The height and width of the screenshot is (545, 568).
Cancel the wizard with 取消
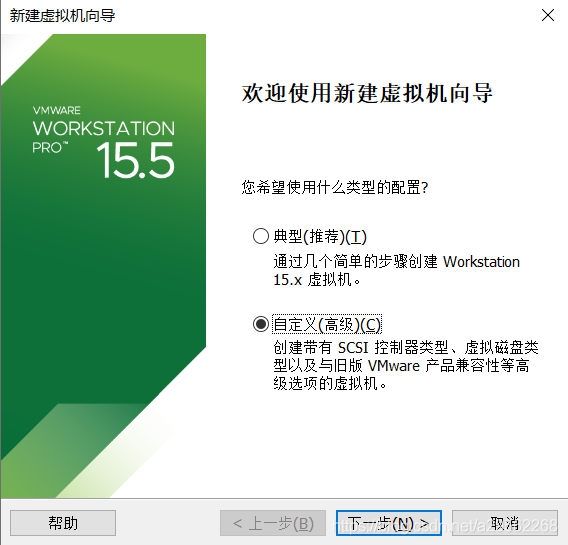[x=505, y=523]
